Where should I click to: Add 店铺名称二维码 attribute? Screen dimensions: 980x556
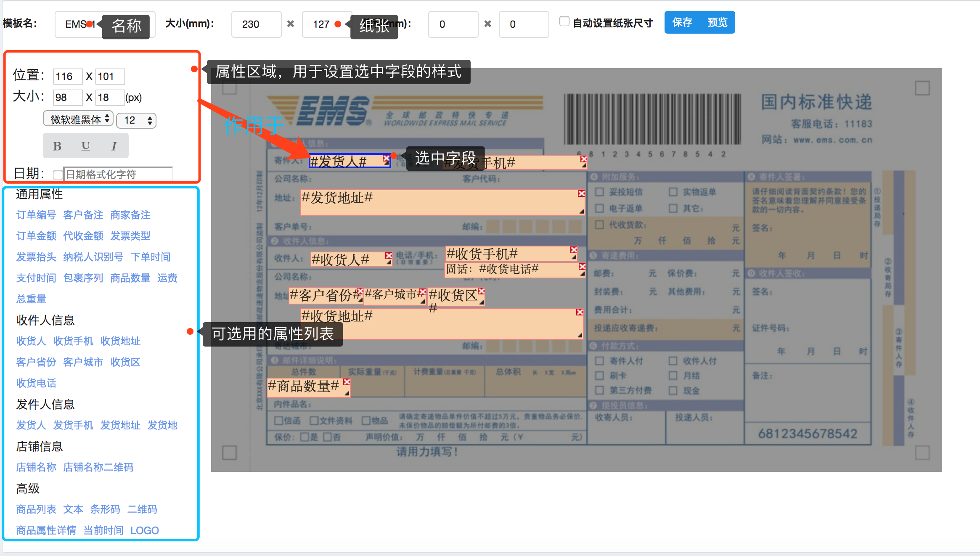click(98, 467)
